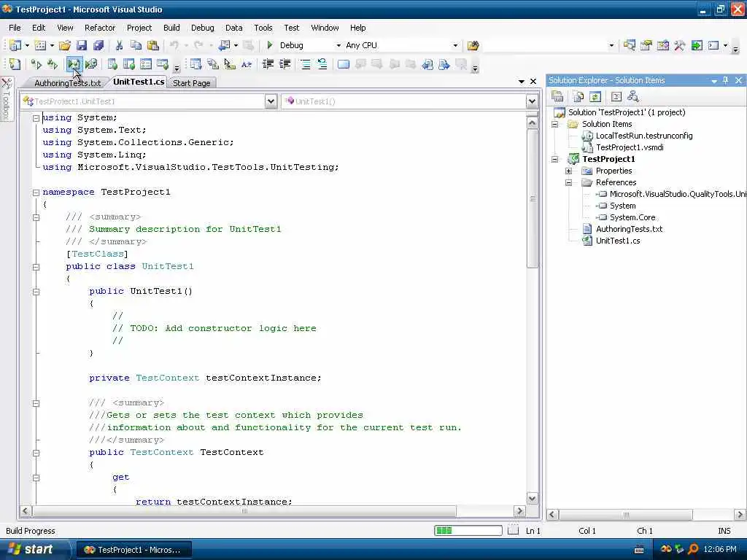Save the current file with the floppy icon

click(x=82, y=45)
